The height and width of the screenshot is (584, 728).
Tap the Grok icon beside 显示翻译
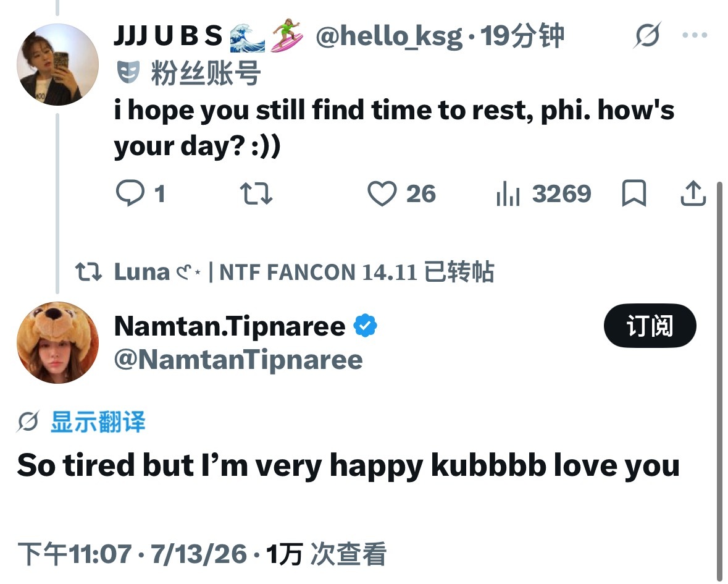(x=28, y=421)
